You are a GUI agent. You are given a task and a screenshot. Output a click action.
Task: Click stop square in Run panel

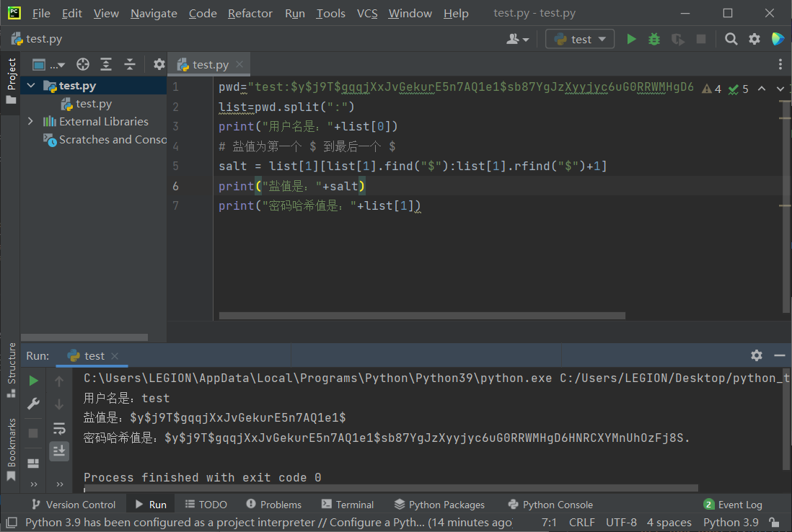33,433
